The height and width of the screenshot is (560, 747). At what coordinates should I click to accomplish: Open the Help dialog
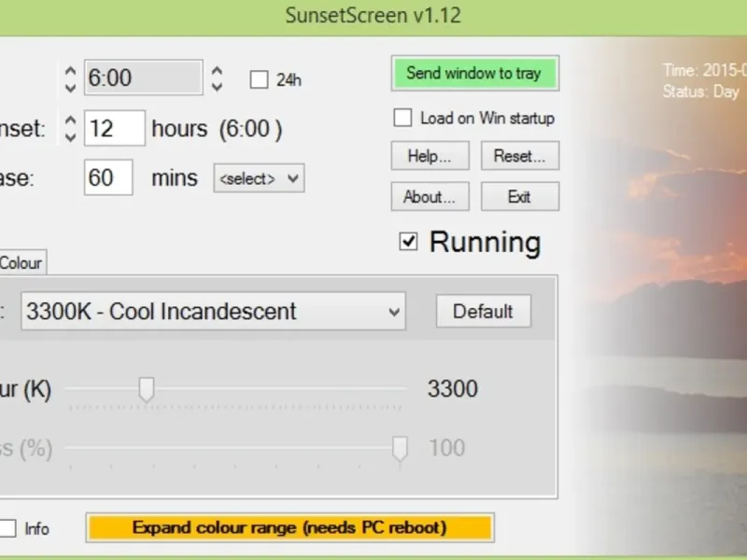coord(430,156)
